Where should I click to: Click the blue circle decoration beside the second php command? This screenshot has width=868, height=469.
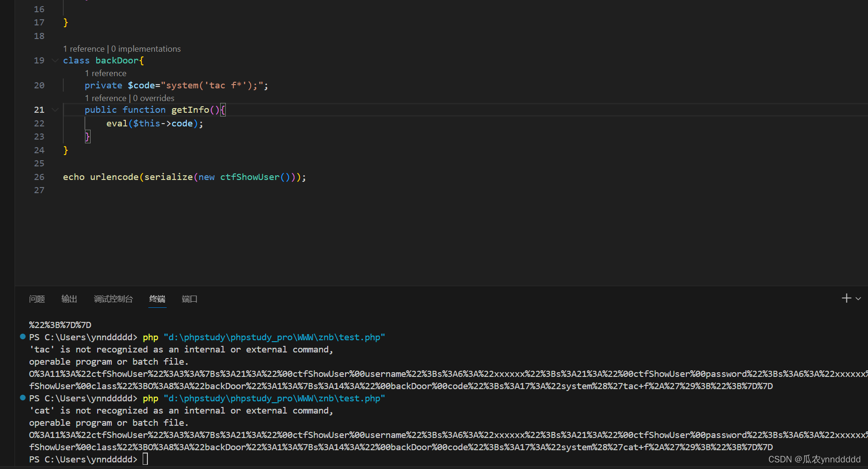(22, 398)
